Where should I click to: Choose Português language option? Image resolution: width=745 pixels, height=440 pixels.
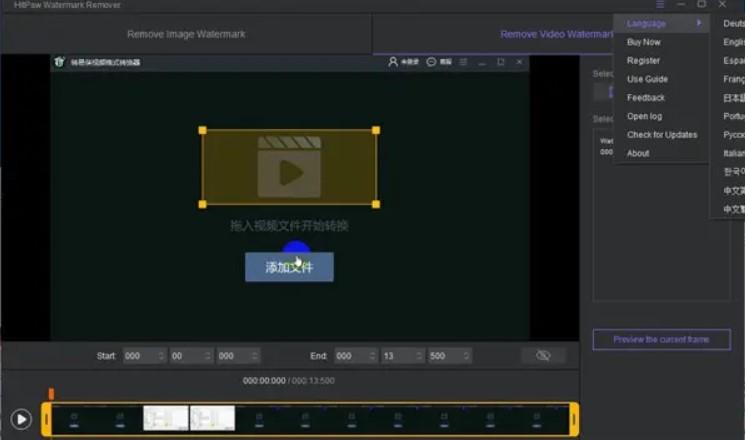pyautogui.click(x=734, y=116)
